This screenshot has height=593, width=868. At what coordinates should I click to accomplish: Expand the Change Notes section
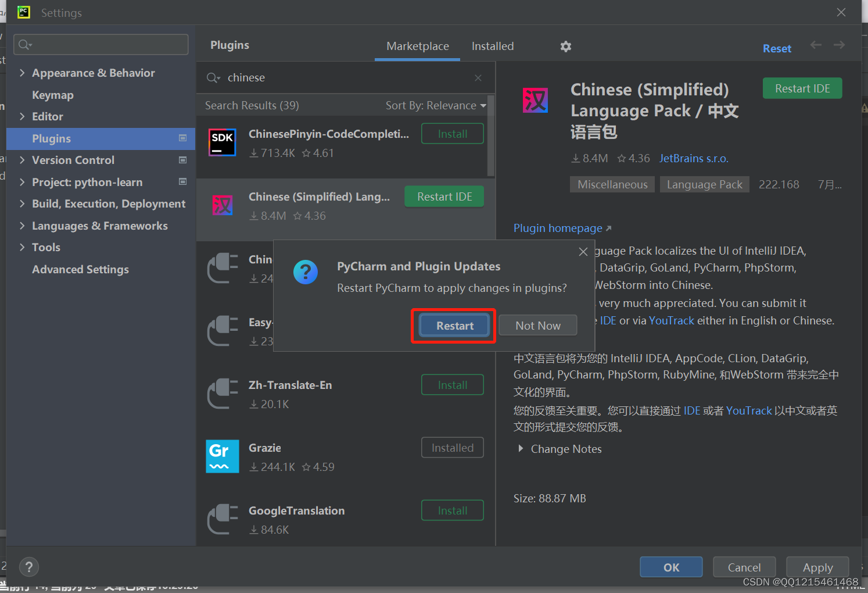[521, 449]
